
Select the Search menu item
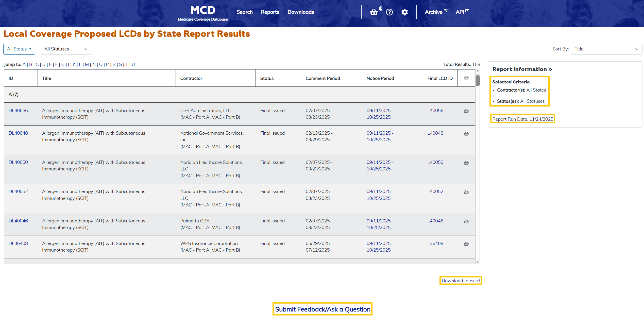point(244,12)
